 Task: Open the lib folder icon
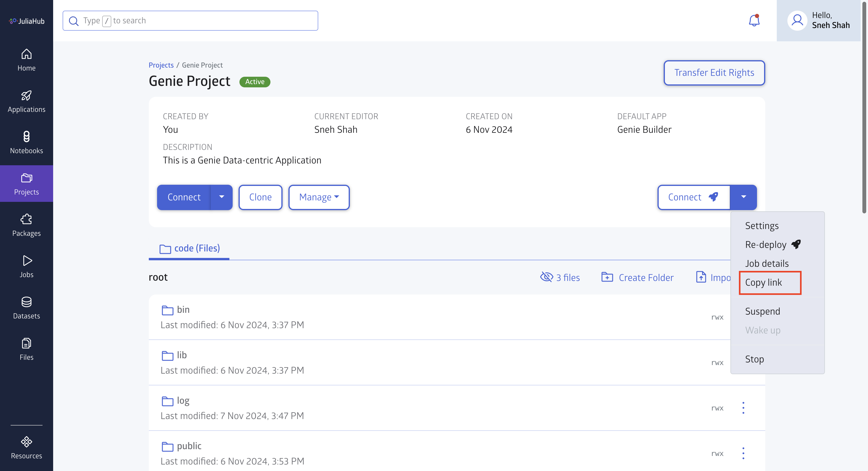pyautogui.click(x=167, y=356)
